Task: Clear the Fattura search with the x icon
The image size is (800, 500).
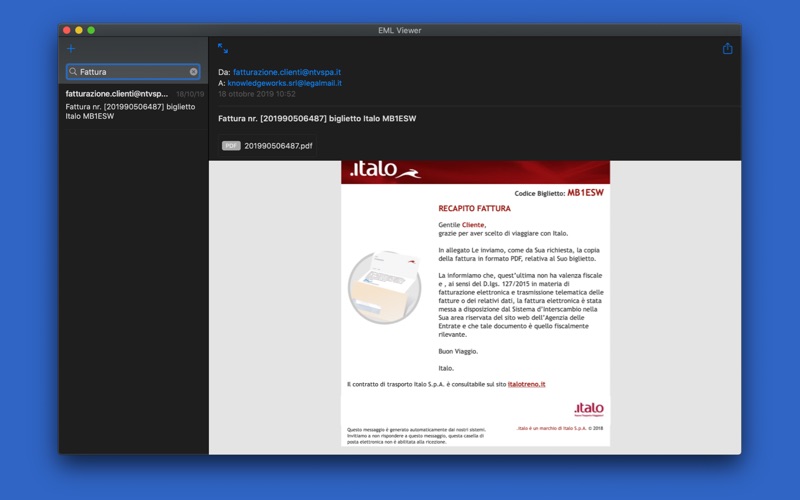Action: (193, 72)
